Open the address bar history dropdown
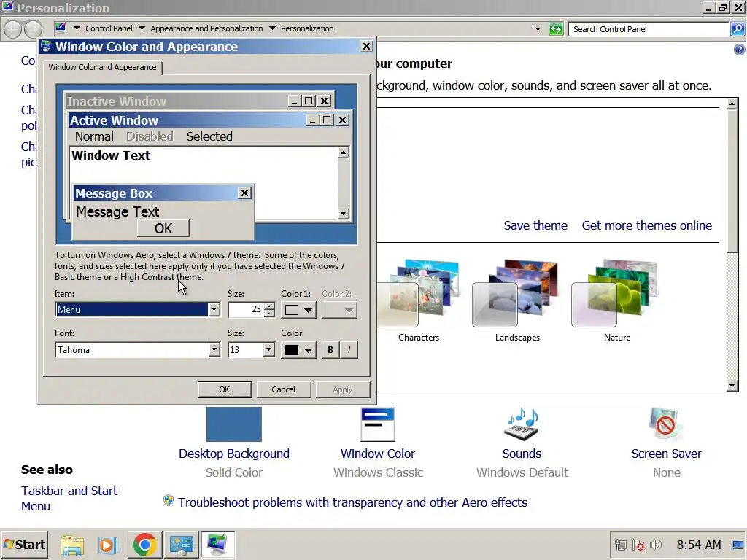This screenshot has width=747, height=560. [x=538, y=28]
